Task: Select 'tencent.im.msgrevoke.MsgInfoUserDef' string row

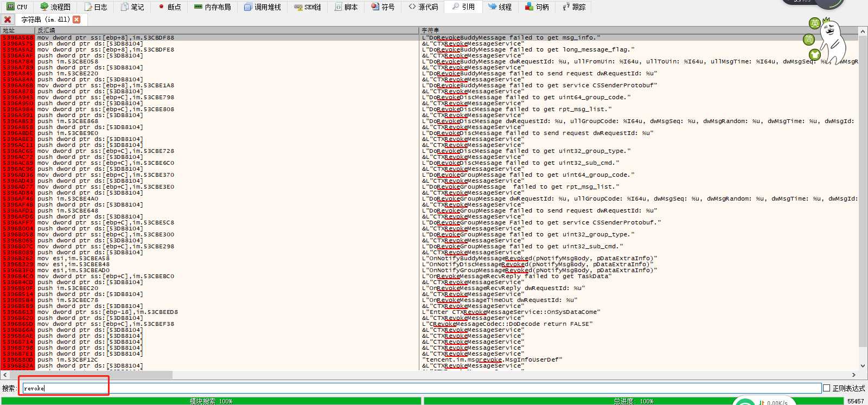Action: (492, 359)
